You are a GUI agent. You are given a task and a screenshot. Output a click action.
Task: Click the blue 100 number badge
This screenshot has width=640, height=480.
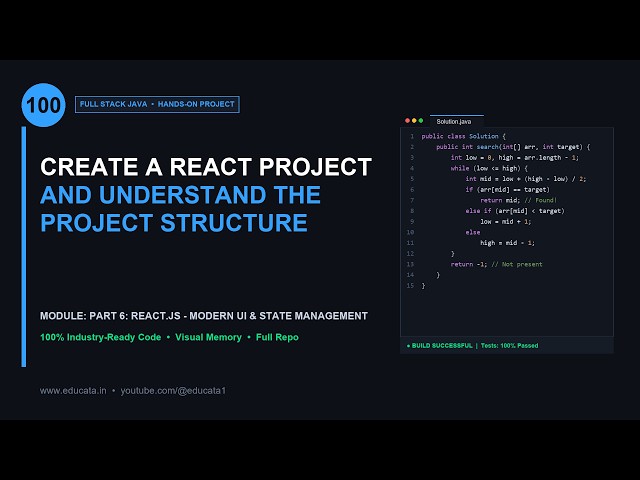click(x=43, y=105)
